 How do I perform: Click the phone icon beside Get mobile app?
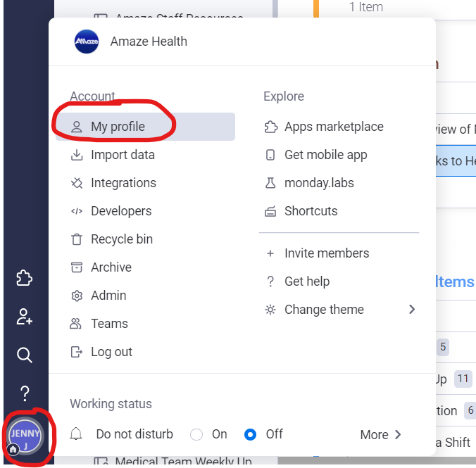[270, 155]
